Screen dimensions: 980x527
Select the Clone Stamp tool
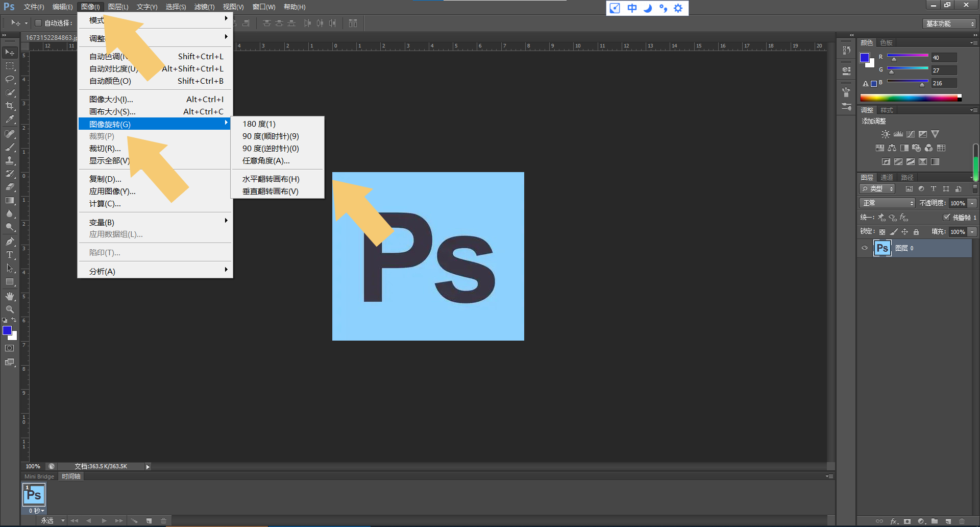[10, 160]
